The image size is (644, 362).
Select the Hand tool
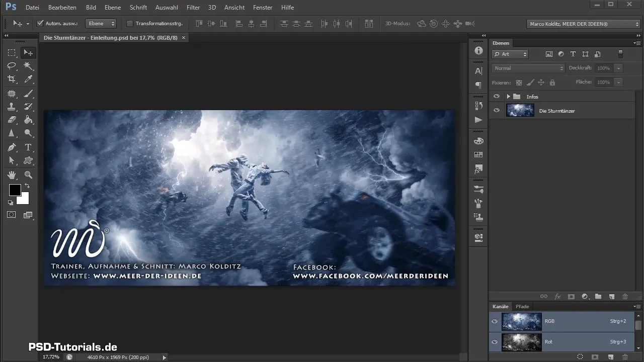click(11, 175)
